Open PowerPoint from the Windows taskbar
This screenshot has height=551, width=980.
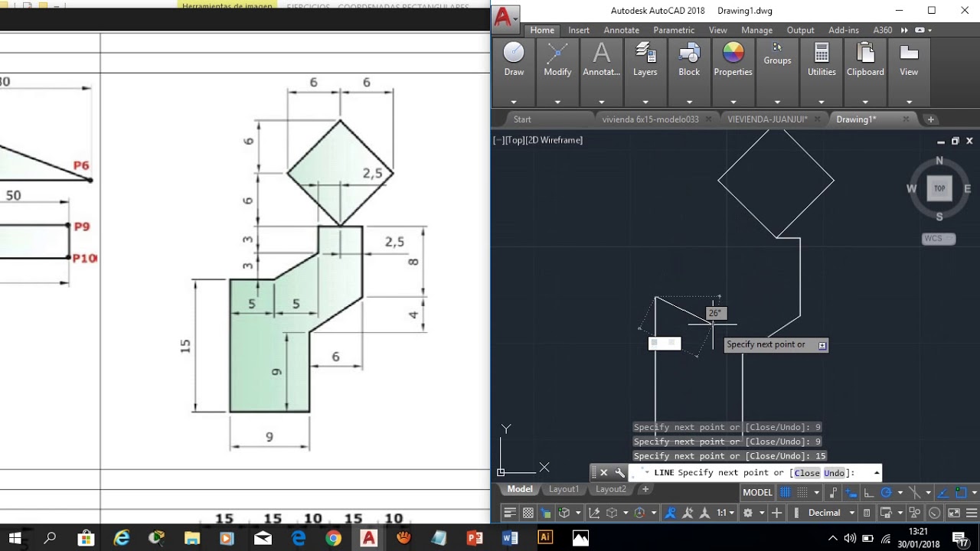[x=474, y=538]
